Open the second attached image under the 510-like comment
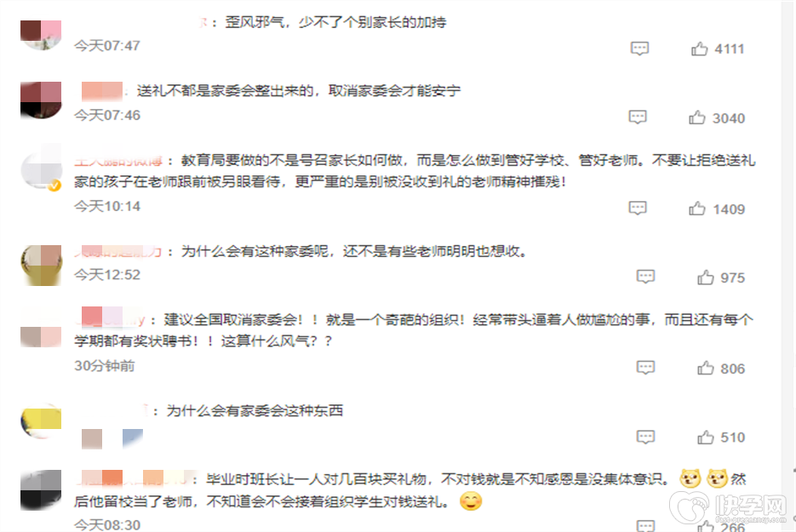 coord(133,439)
